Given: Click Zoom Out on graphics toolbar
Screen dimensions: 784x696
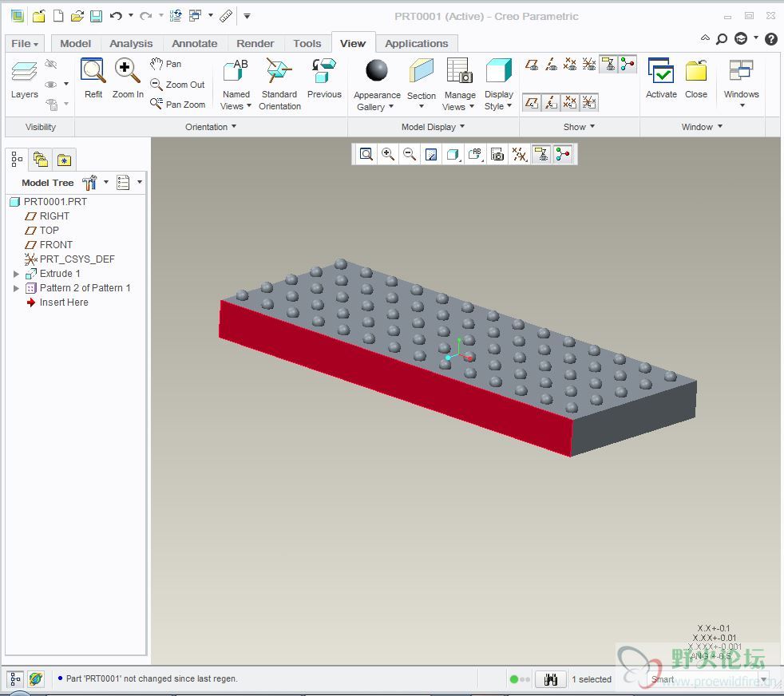Looking at the screenshot, I should pos(410,154).
